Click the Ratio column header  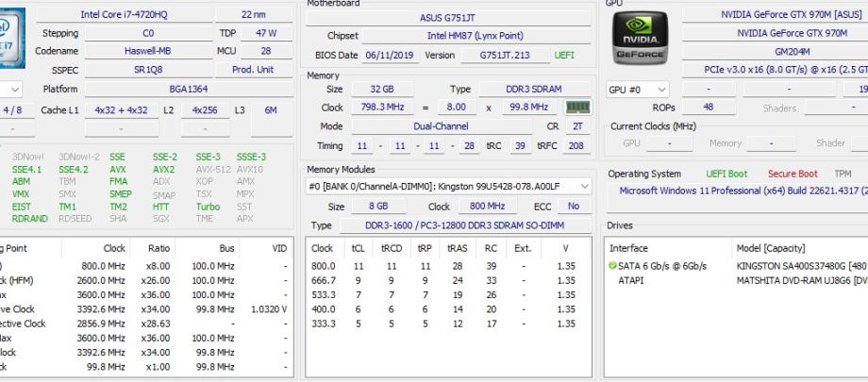click(x=159, y=248)
